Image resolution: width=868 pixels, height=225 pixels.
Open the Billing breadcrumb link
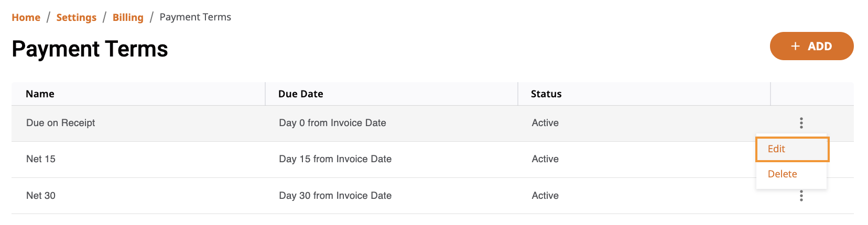(128, 17)
